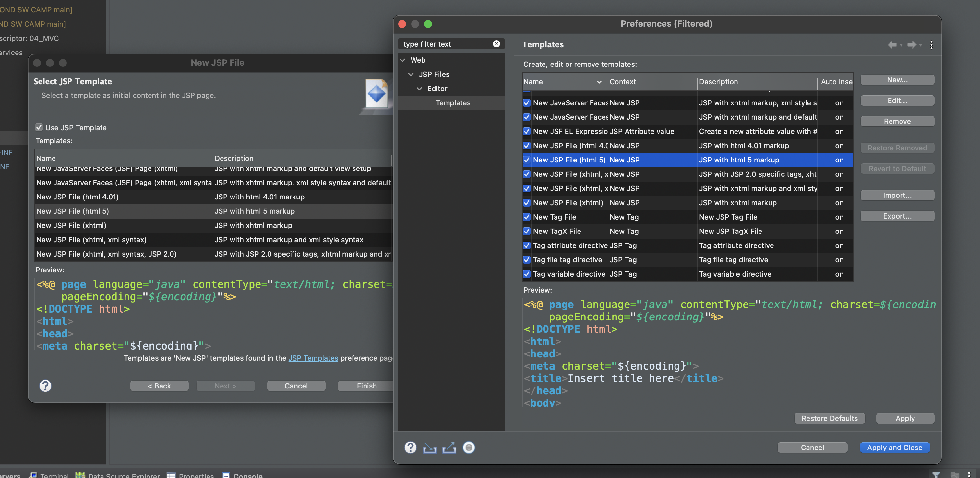Collapse the Web tree node

tap(402, 60)
